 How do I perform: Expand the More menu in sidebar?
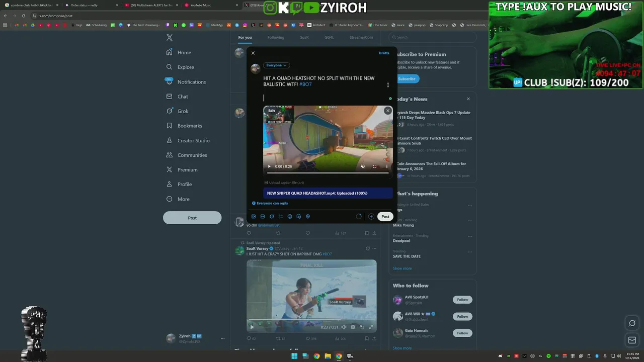click(178, 199)
